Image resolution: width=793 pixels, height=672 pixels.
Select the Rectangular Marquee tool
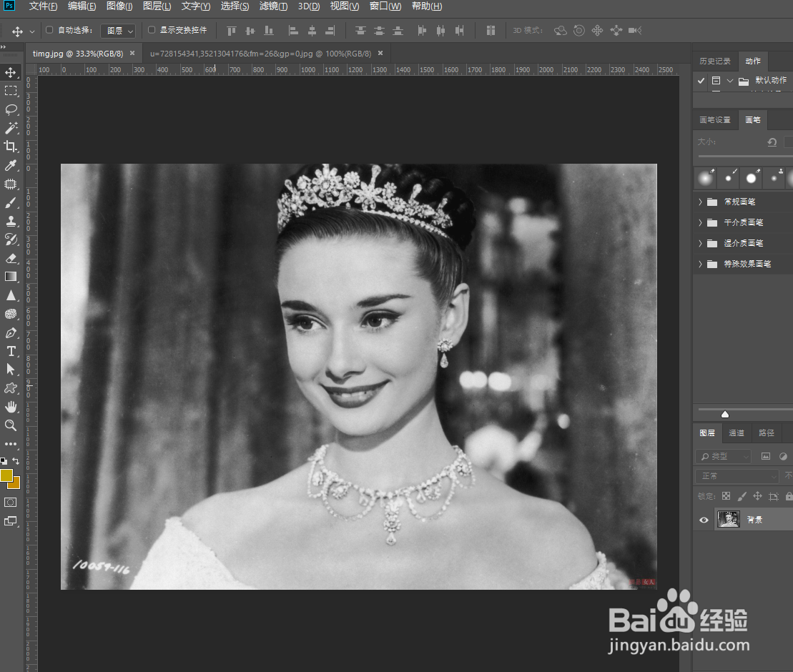(11, 91)
